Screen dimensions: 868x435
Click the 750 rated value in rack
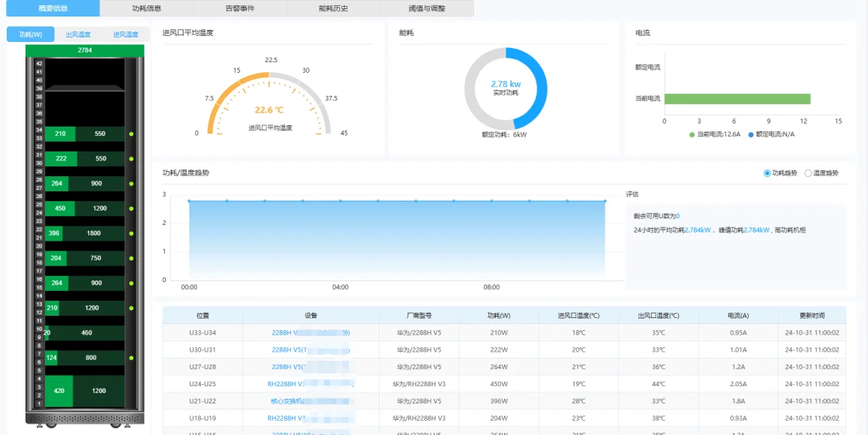[95, 259]
